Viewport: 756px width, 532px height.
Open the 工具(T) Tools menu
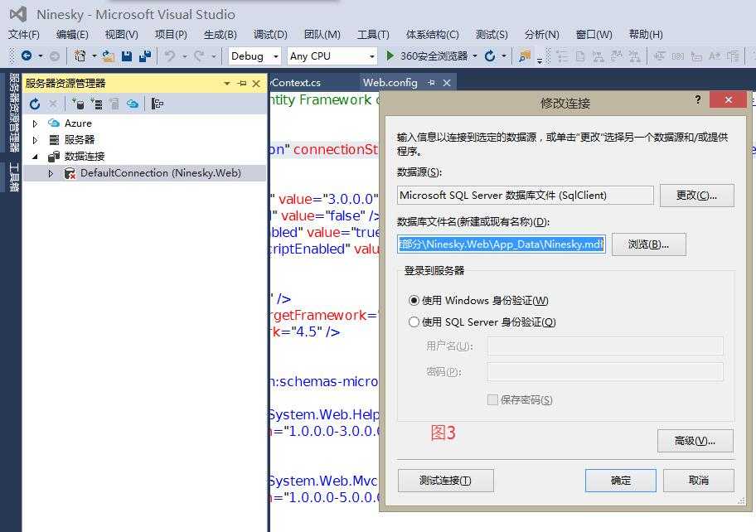[x=373, y=34]
